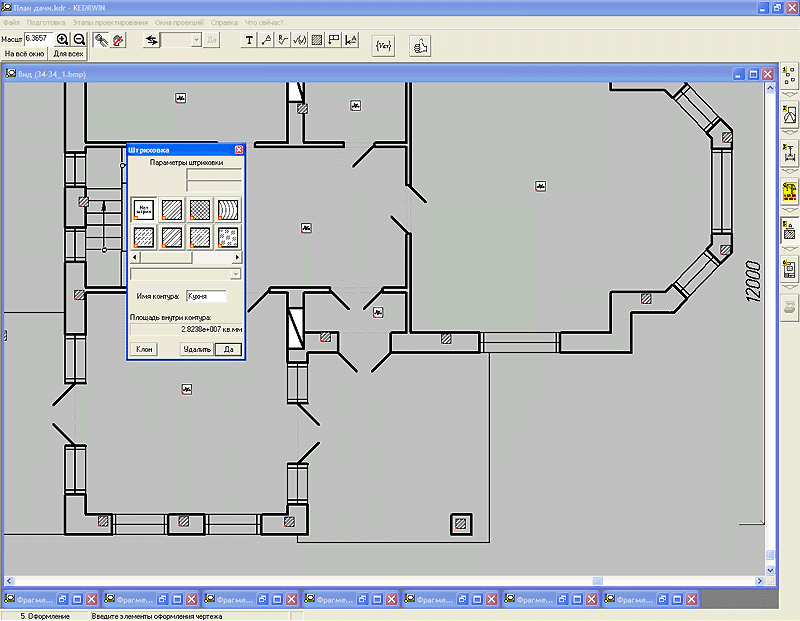Select the text T tool
Image resolution: width=800 pixels, height=621 pixels.
250,40
